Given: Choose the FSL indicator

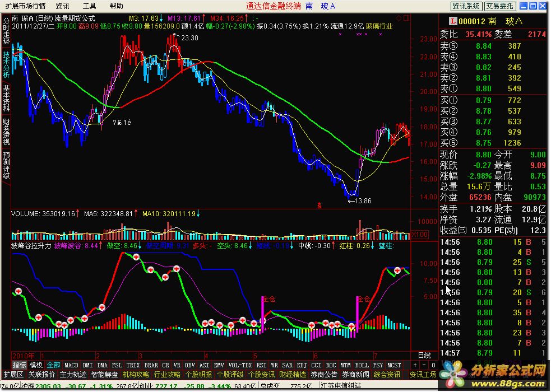Looking at the screenshot, I should [117, 365].
